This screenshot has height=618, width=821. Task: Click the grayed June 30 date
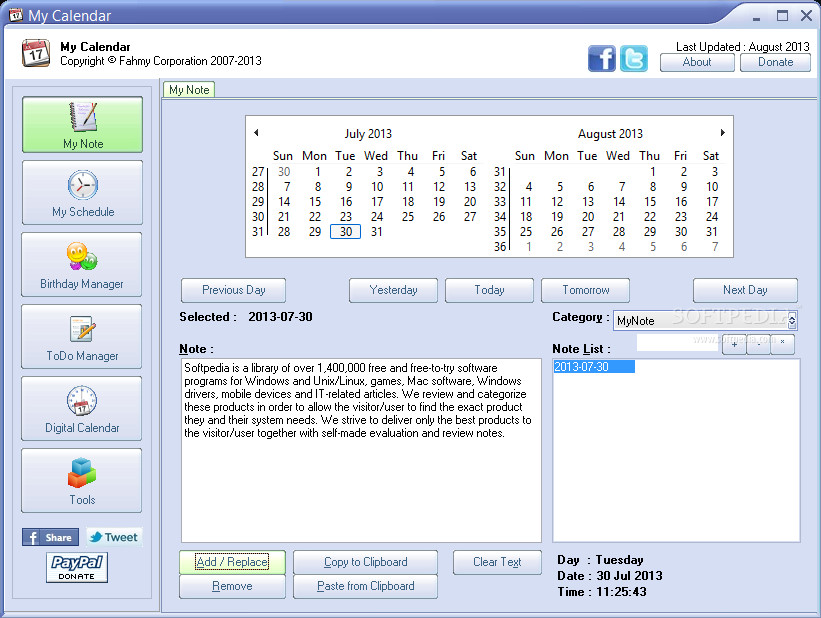coord(284,172)
